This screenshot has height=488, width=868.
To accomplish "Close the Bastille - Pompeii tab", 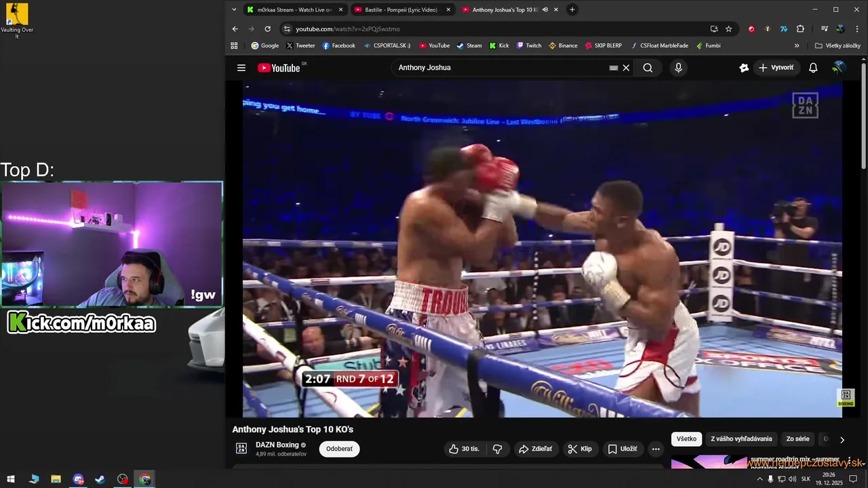I will pyautogui.click(x=448, y=9).
